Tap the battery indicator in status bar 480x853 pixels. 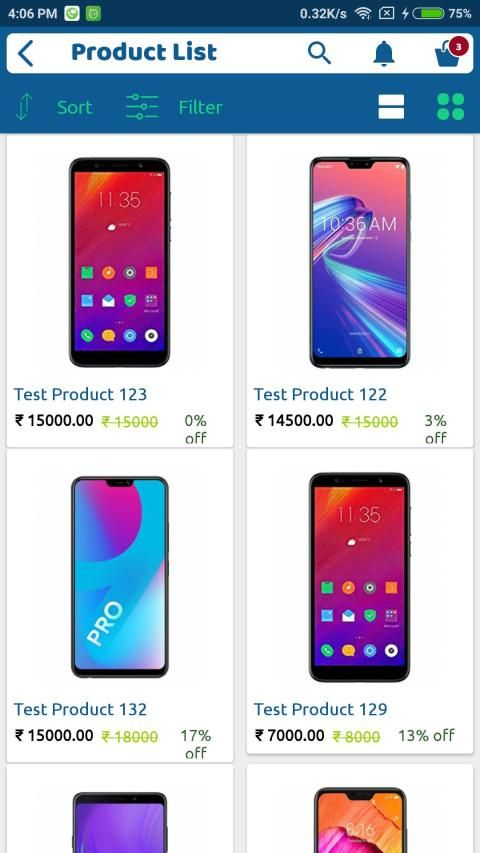(429, 13)
